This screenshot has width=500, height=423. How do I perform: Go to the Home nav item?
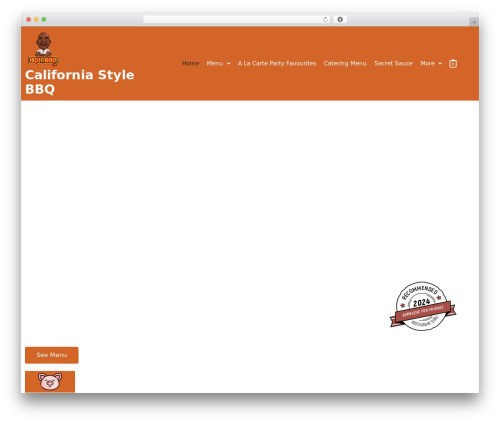coord(190,63)
